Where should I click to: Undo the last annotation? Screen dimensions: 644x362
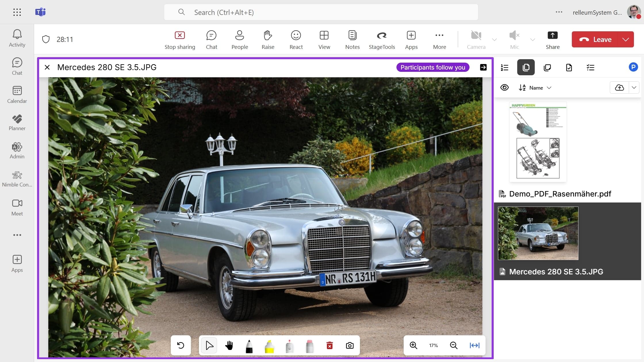click(181, 345)
